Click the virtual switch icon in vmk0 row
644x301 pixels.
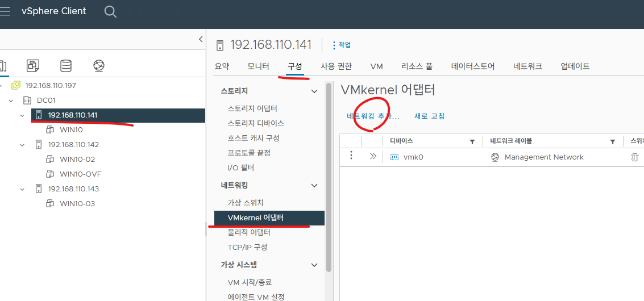(x=634, y=157)
